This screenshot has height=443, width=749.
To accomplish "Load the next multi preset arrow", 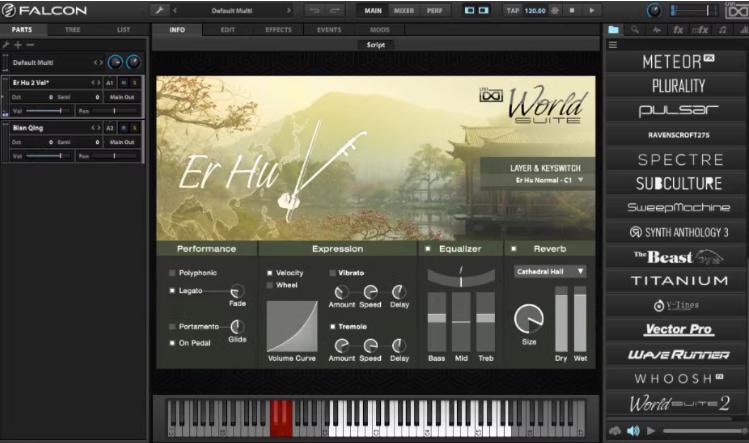I will 289,11.
